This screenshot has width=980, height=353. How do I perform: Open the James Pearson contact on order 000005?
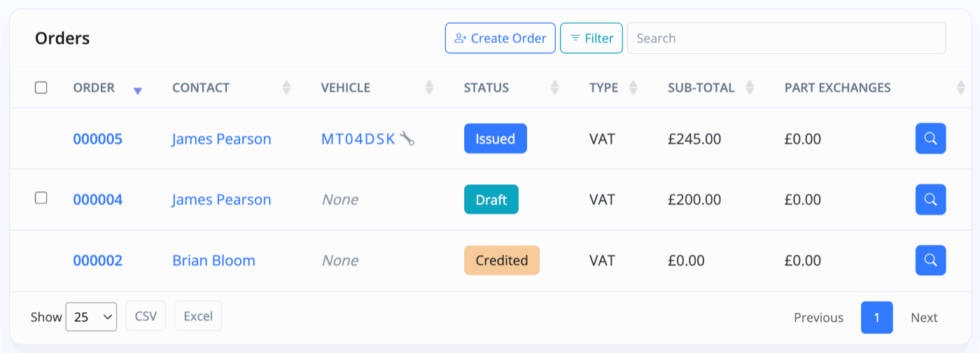222,139
